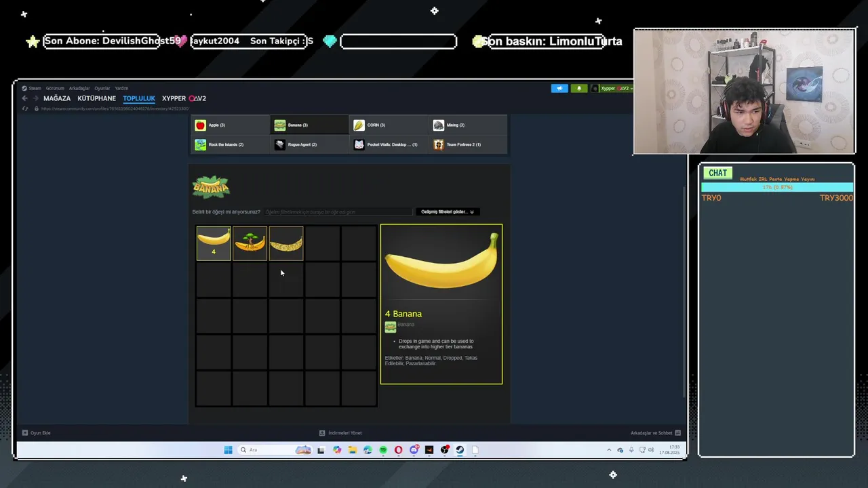Click the Steam back navigation arrow
The image size is (868, 488).
pos(25,98)
